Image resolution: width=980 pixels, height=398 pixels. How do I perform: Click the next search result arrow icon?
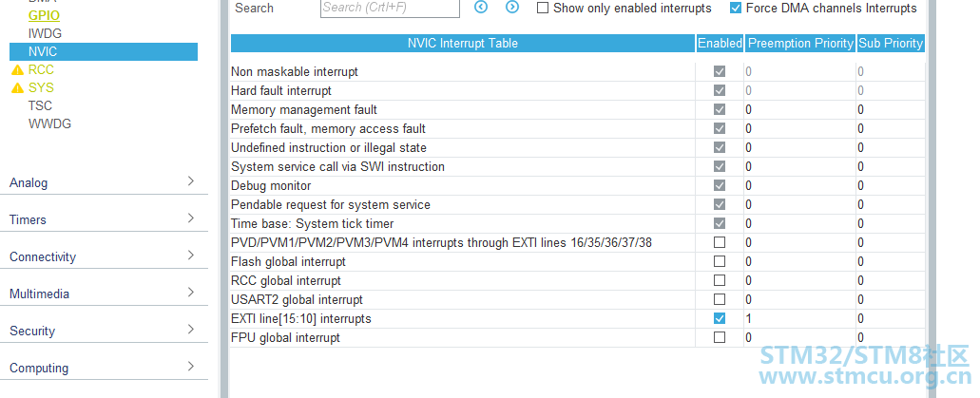click(x=512, y=7)
